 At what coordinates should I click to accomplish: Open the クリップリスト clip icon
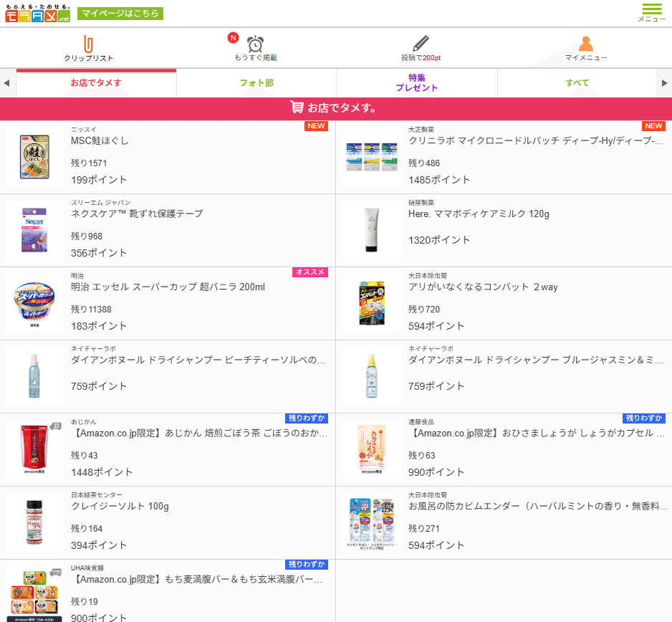pyautogui.click(x=87, y=44)
